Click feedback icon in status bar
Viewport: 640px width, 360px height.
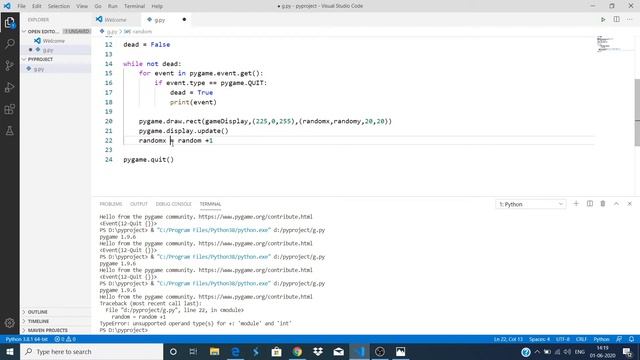[619, 339]
